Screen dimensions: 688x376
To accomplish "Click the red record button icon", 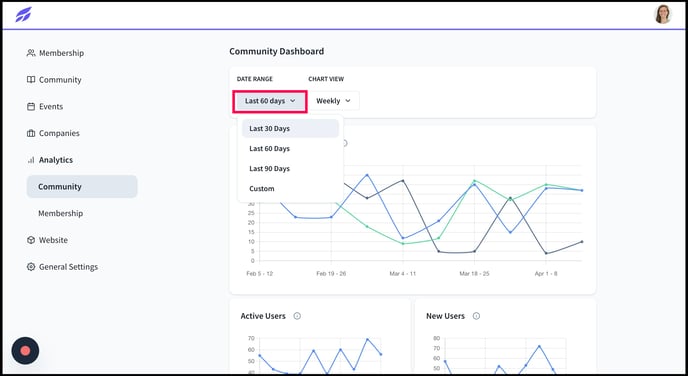I will [25, 351].
